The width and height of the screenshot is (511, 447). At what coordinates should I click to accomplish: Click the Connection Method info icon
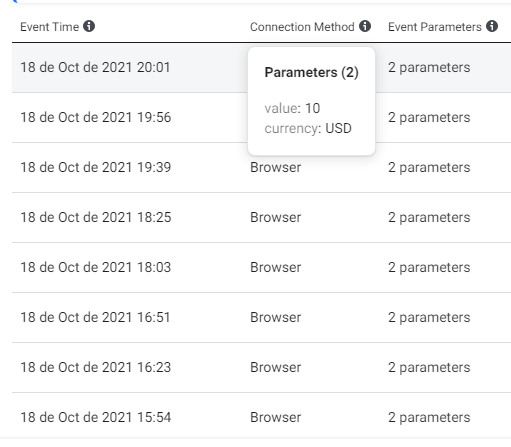tap(365, 26)
